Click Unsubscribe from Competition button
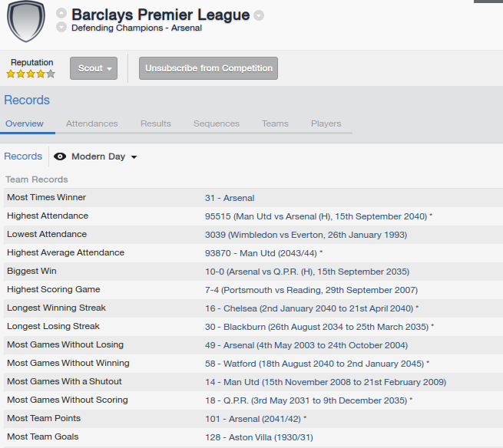This screenshot has height=448, width=503. coord(209,68)
